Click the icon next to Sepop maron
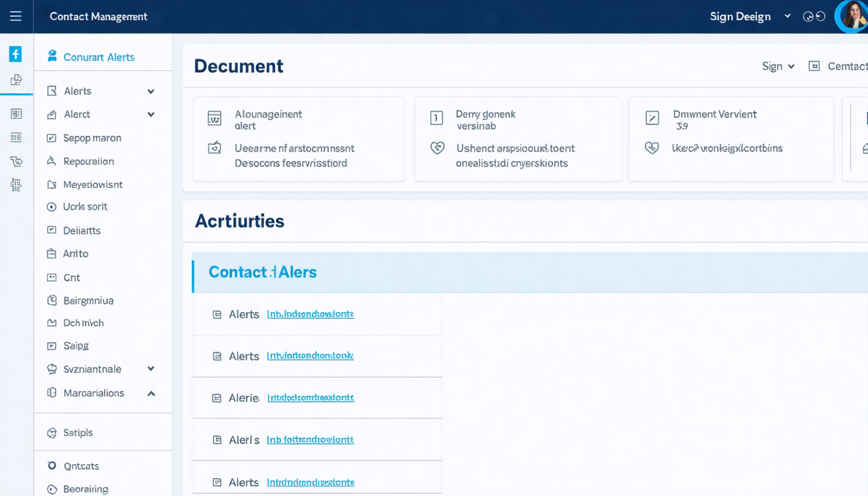868x496 pixels. (x=52, y=138)
